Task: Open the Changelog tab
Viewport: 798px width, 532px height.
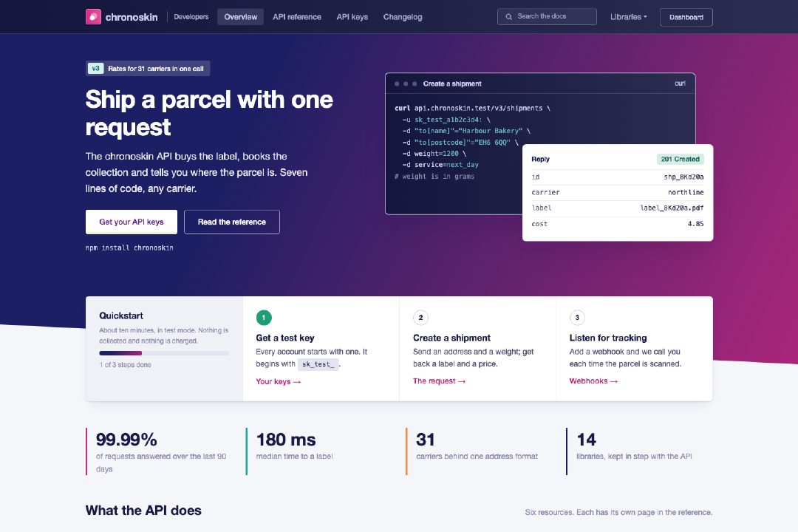Action: pyautogui.click(x=403, y=17)
